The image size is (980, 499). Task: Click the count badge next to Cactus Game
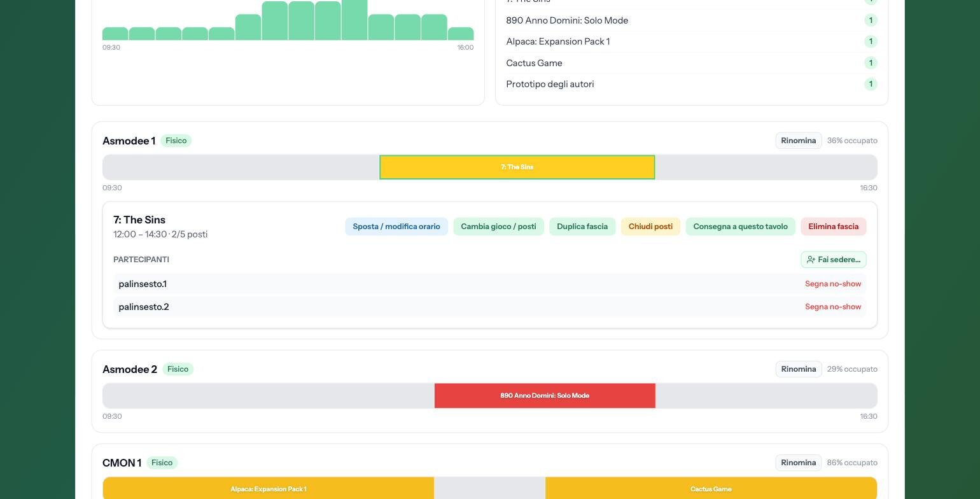pos(871,63)
